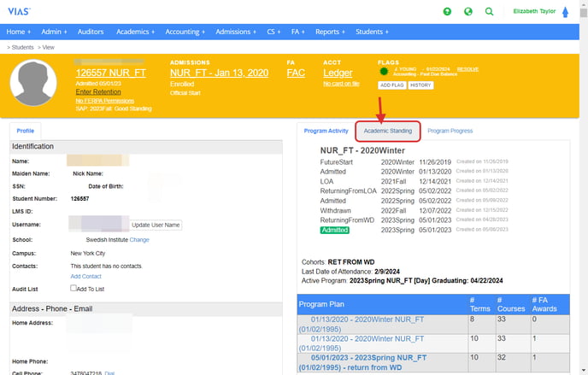Open the Elizabeth Taylor user menu
The height and width of the screenshot is (375, 588).
534,11
